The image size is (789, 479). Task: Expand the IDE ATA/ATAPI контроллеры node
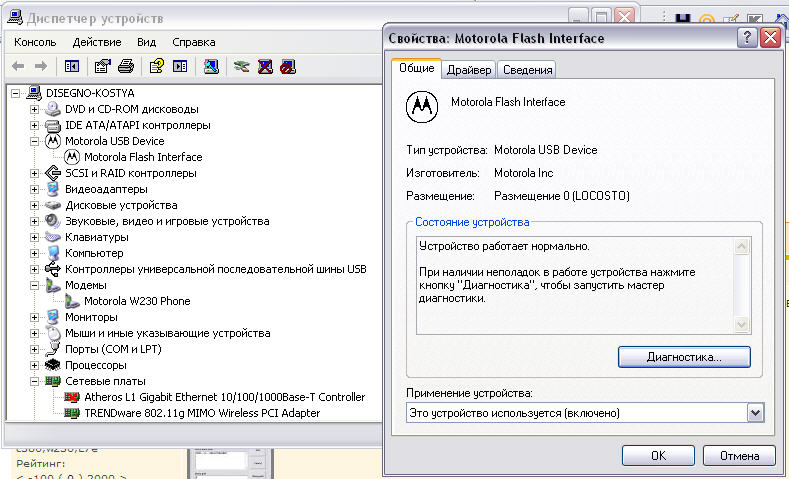point(34,125)
